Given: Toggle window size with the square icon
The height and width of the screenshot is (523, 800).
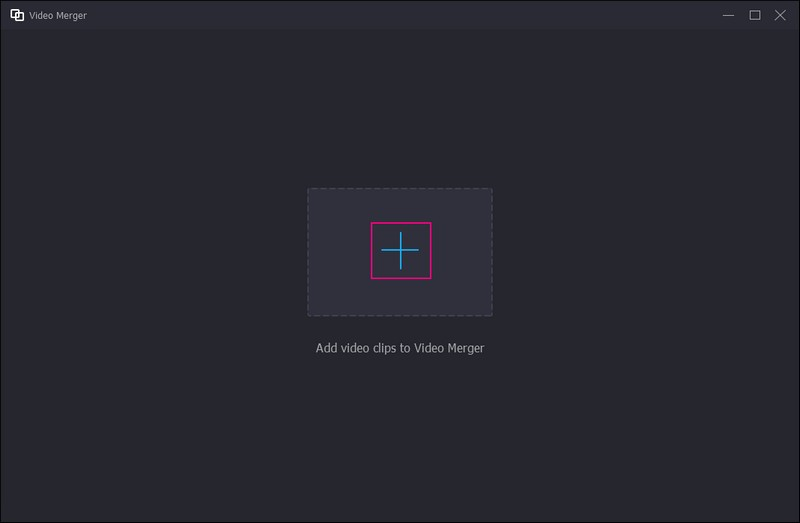Looking at the screenshot, I should (755, 15).
